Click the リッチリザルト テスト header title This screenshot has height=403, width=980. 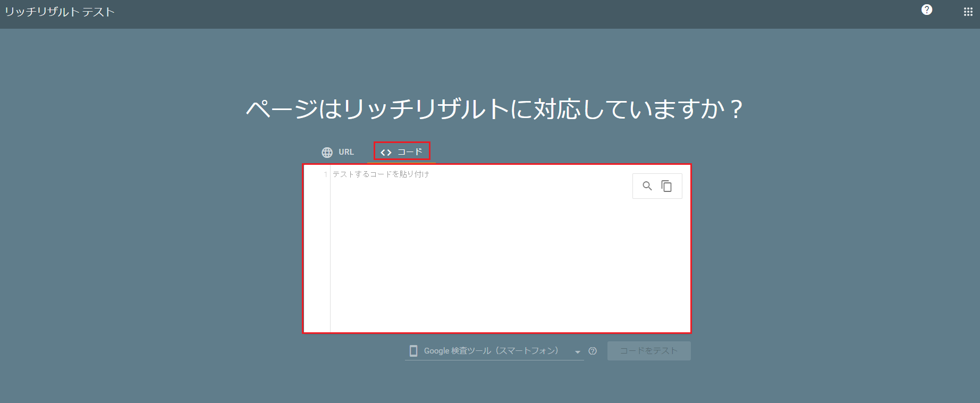[x=60, y=12]
